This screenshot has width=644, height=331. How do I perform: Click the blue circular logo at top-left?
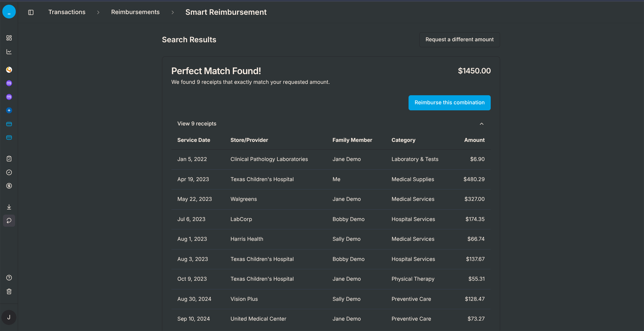tap(9, 12)
